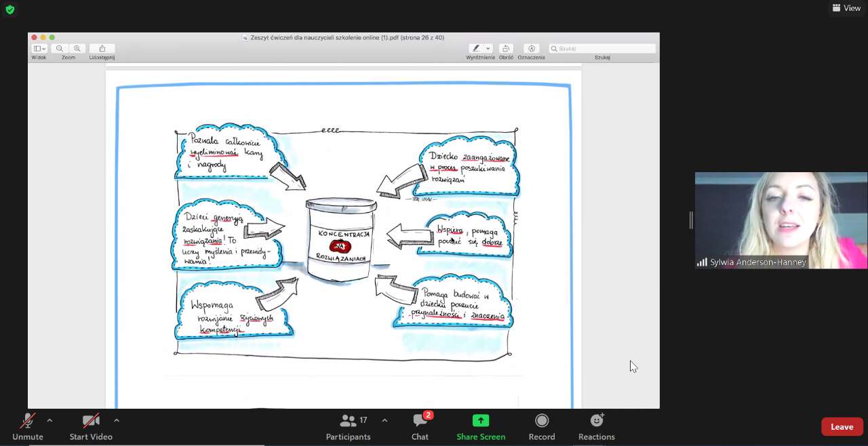Image resolution: width=868 pixels, height=446 pixels.
Task: Select Sylwia Anderson-Hanney's video thumbnail
Action: pos(781,220)
